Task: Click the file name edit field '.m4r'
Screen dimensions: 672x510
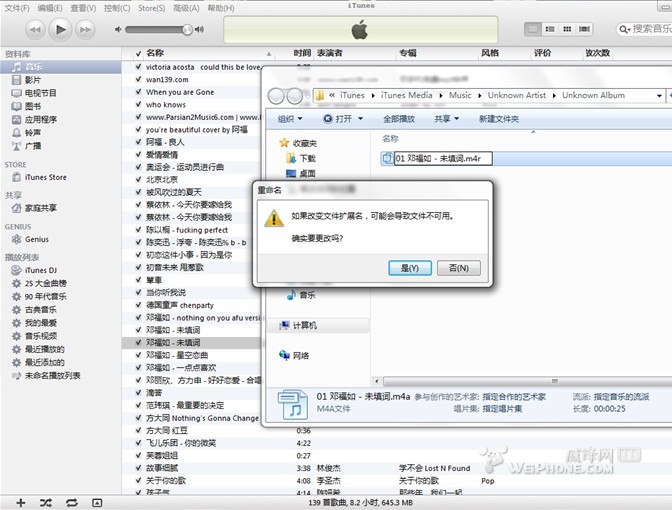Action: tap(443, 159)
